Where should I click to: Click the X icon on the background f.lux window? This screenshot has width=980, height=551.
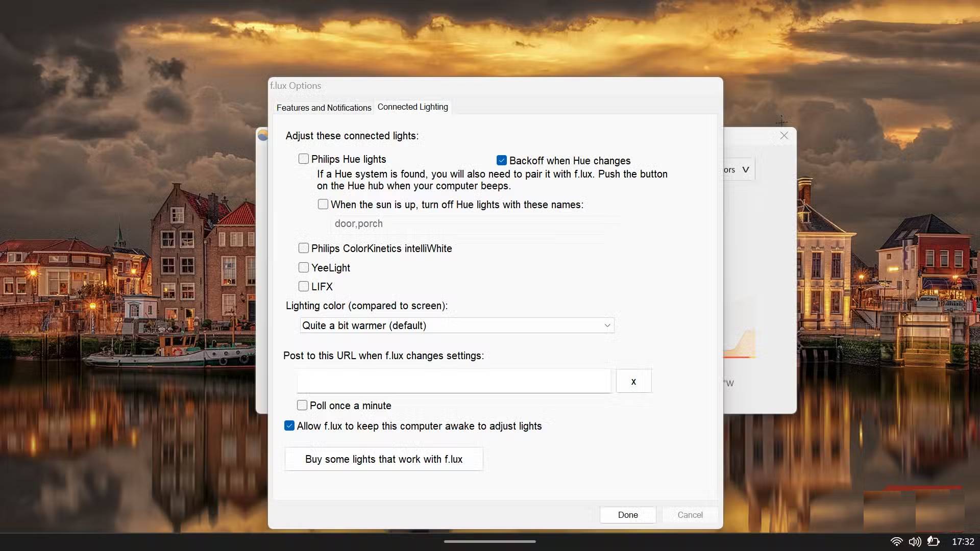click(784, 135)
